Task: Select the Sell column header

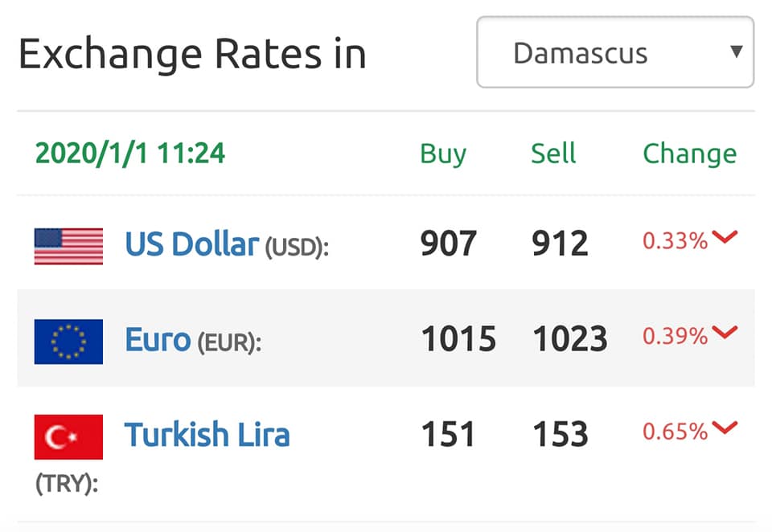Action: click(x=553, y=153)
